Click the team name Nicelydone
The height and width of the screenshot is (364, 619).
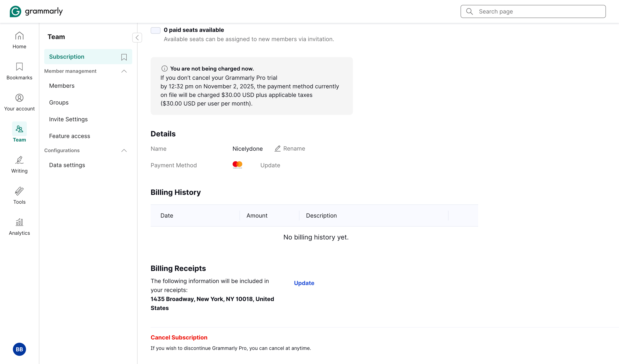point(247,149)
